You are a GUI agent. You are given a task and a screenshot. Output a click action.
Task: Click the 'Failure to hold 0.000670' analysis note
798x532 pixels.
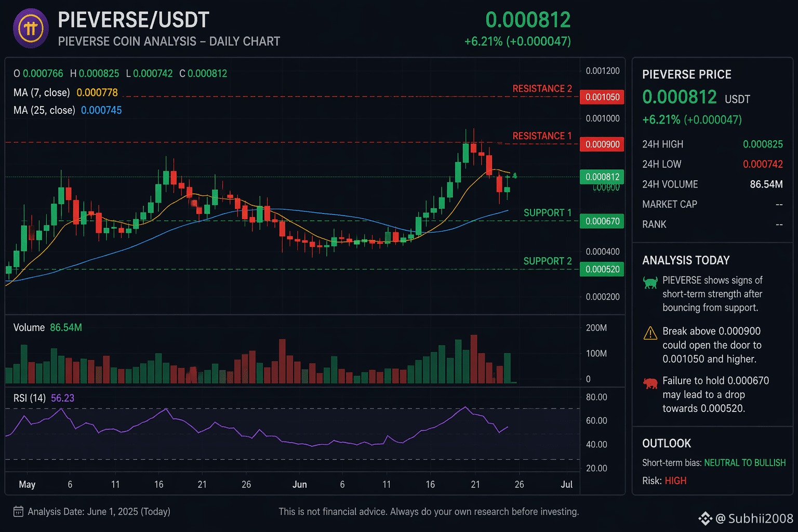click(x=715, y=395)
